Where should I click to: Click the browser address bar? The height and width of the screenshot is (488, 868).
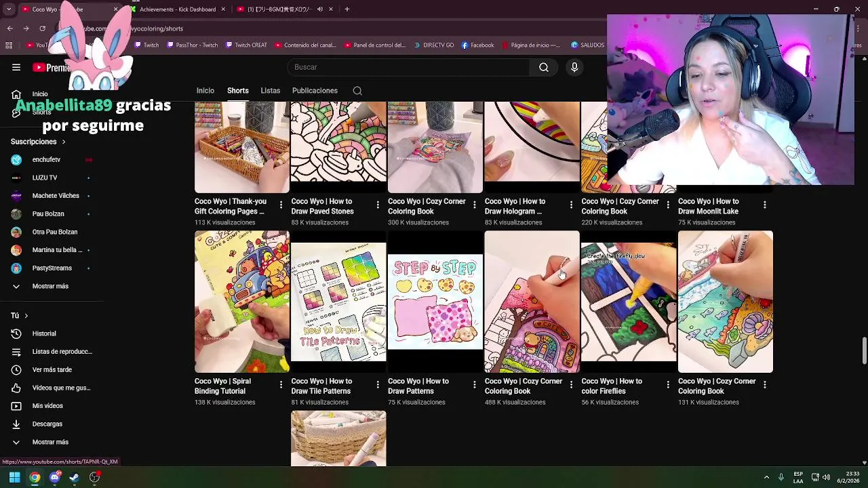[325, 28]
